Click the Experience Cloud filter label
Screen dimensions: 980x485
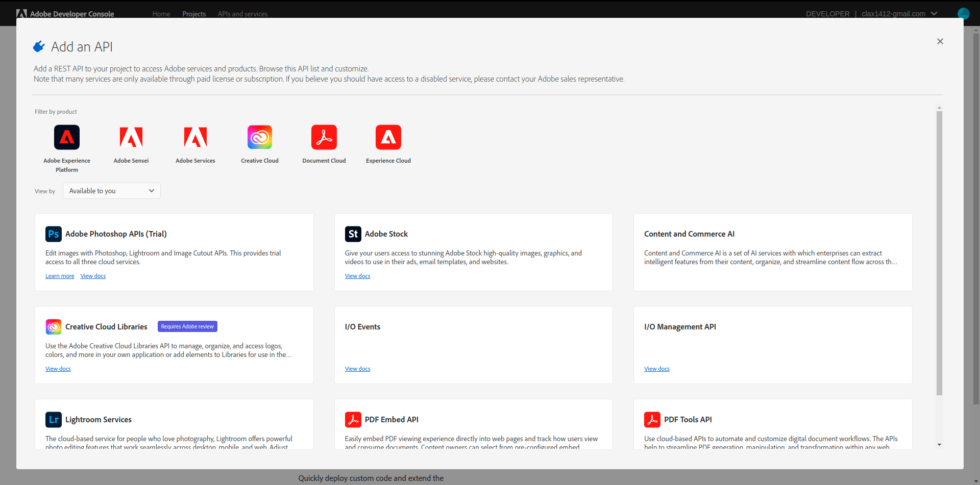(388, 161)
